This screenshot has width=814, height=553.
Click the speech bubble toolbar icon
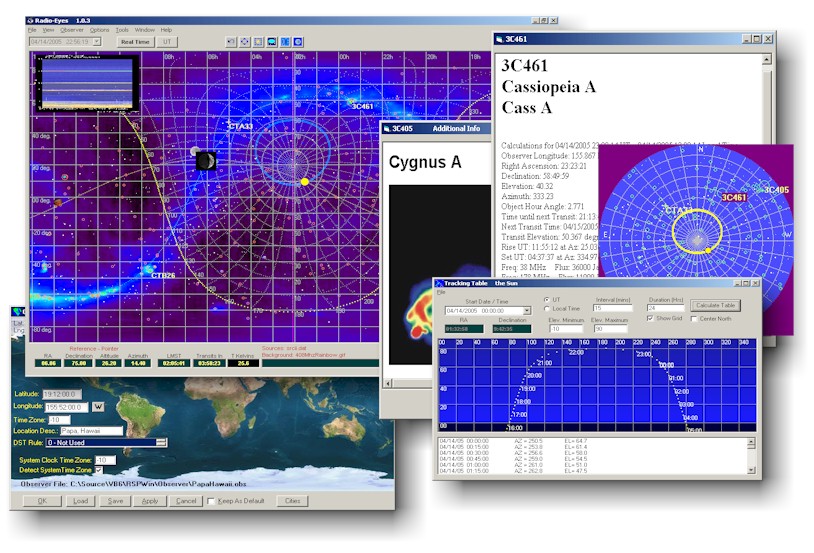(272, 42)
